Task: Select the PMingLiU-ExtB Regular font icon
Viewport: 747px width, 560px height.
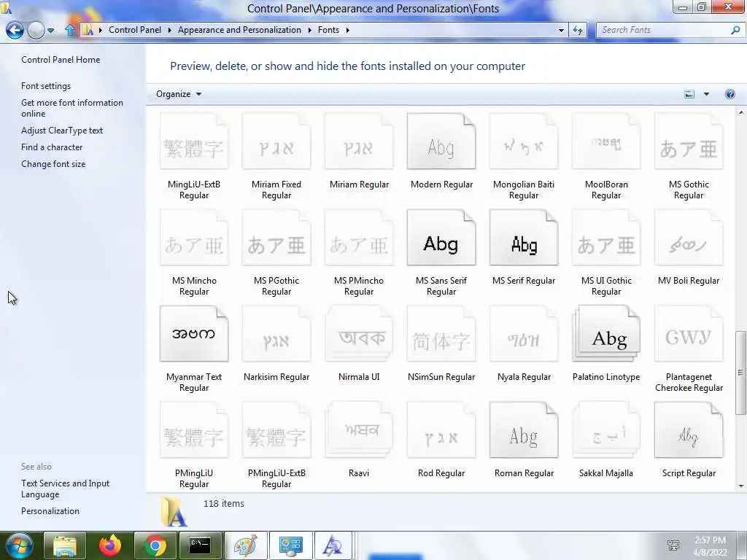Action: (276, 429)
